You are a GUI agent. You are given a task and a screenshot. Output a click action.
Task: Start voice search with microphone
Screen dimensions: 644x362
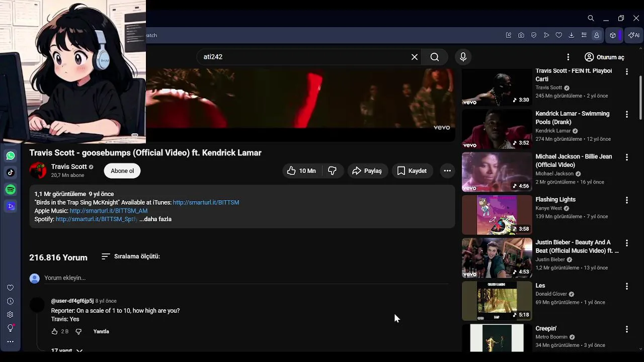coord(463,57)
